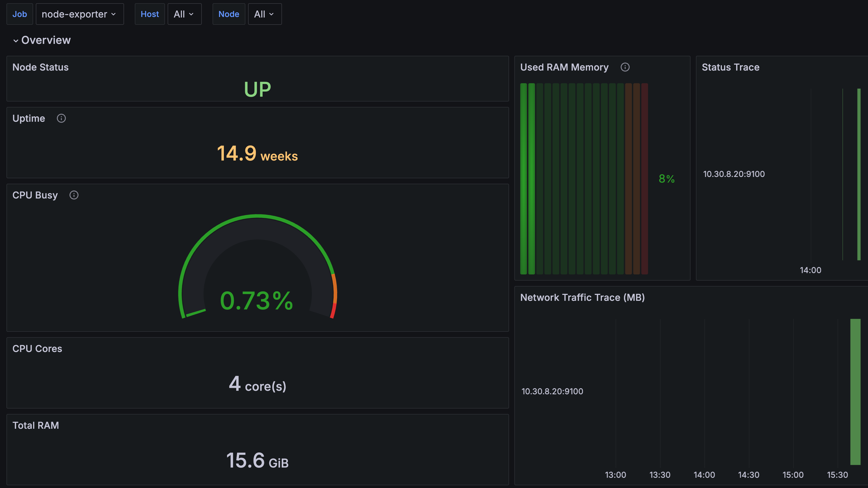Open the Network Traffic Trace panel title
The height and width of the screenshot is (488, 868).
pyautogui.click(x=582, y=297)
